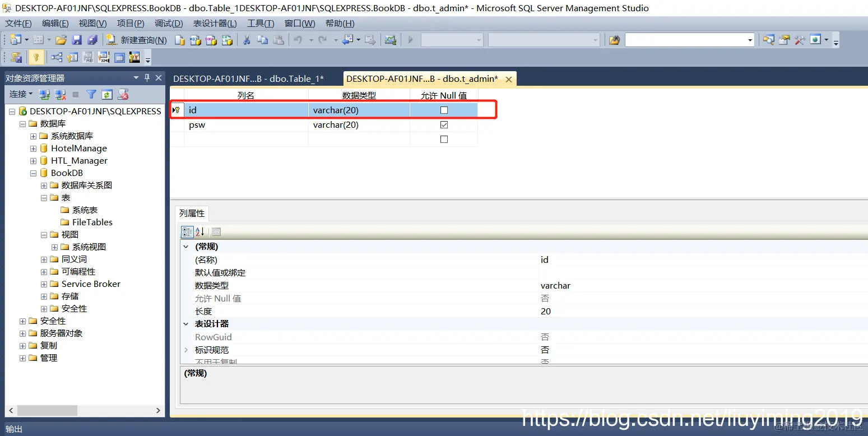The height and width of the screenshot is (436, 868).
Task: Collapse the BookDB database node
Action: click(33, 173)
